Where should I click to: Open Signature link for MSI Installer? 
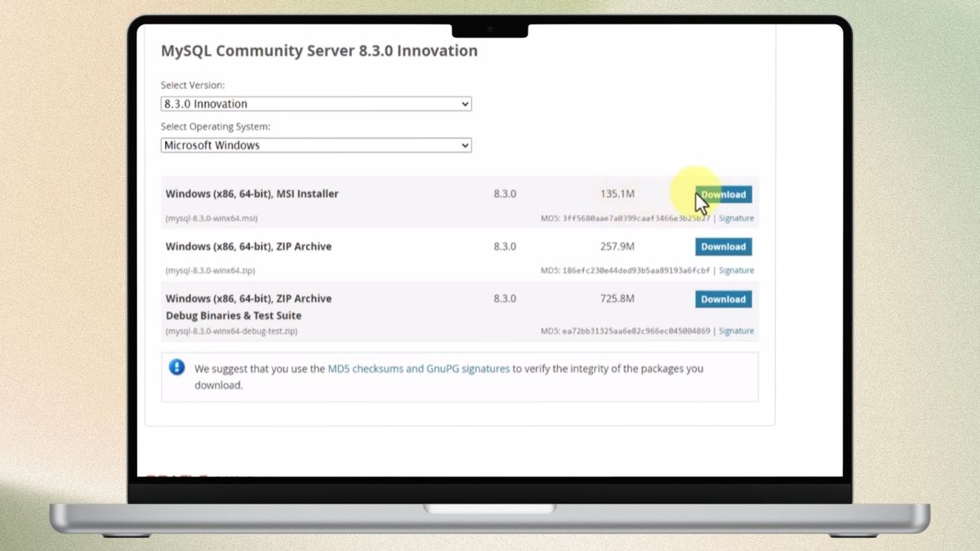(x=736, y=219)
